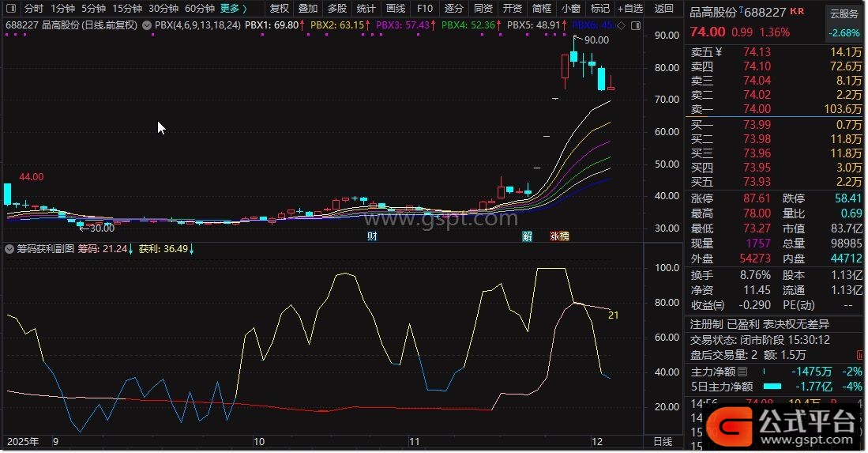Click the 返回 back button
Viewport: 868px width, 453px height.
click(x=665, y=9)
